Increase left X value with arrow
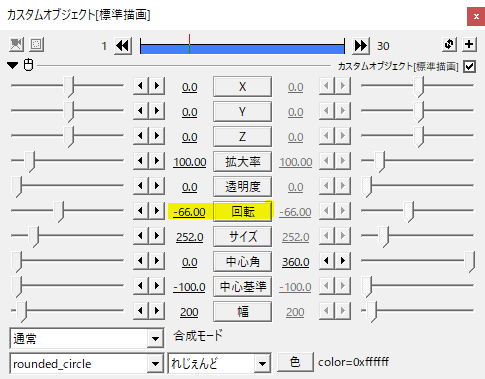 pyautogui.click(x=157, y=86)
